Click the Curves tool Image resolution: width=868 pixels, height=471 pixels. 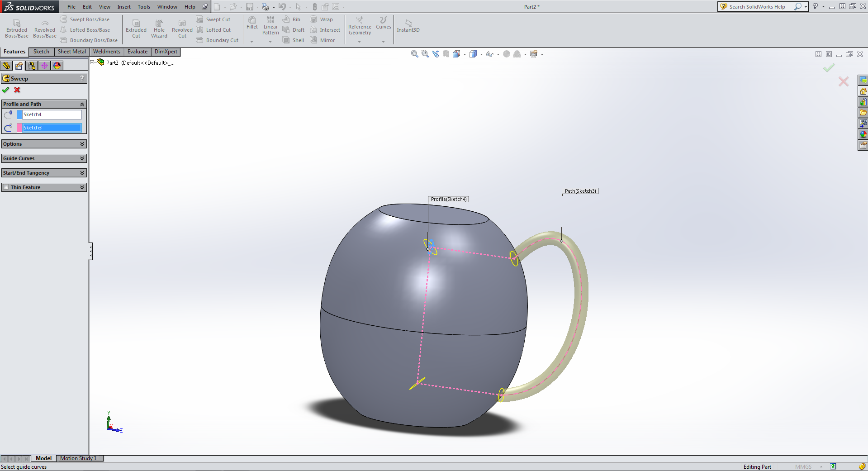[x=383, y=23]
